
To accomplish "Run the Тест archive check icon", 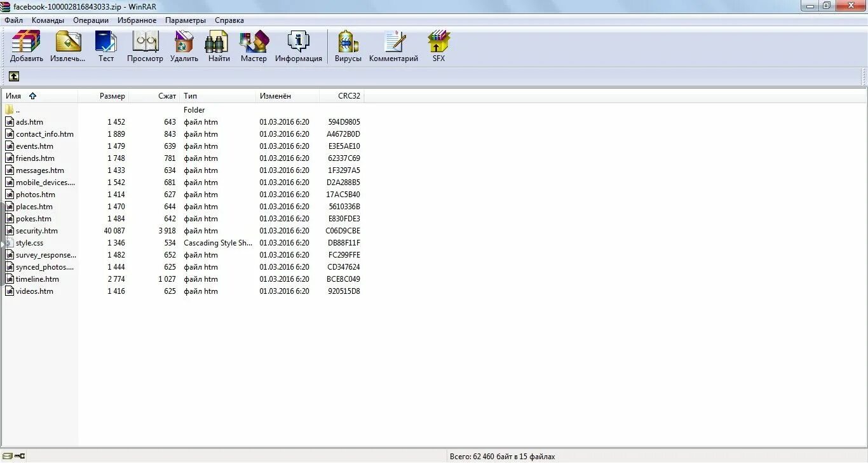I will tap(106, 42).
